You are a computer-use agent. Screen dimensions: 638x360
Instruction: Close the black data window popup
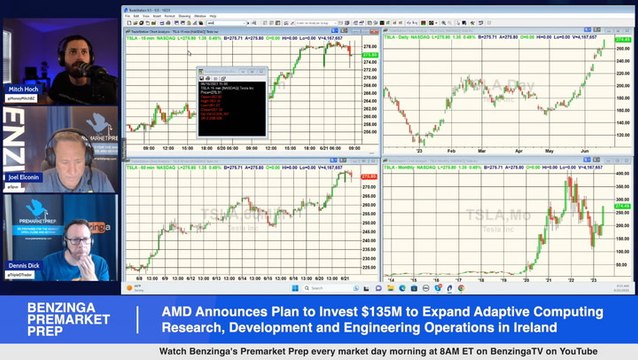(262, 72)
